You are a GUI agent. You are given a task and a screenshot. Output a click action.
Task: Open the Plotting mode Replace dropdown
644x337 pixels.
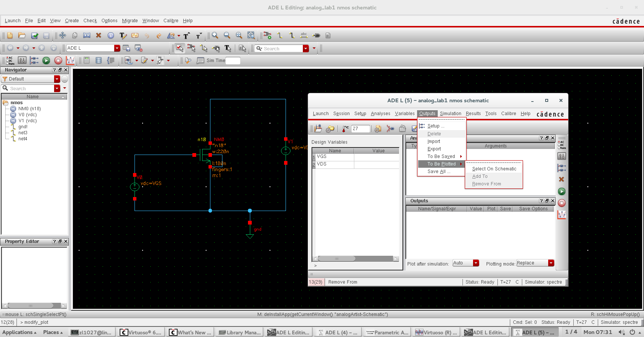tap(551, 263)
